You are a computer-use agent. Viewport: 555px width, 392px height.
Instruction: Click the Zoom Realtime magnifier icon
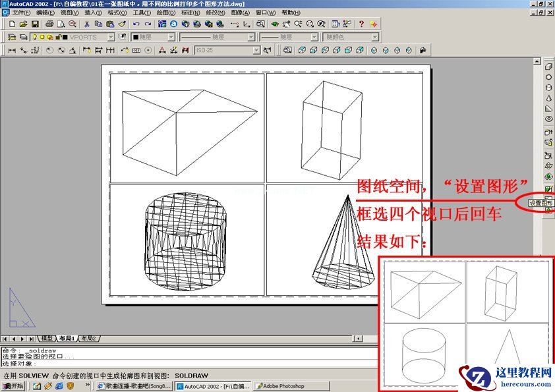298,24
